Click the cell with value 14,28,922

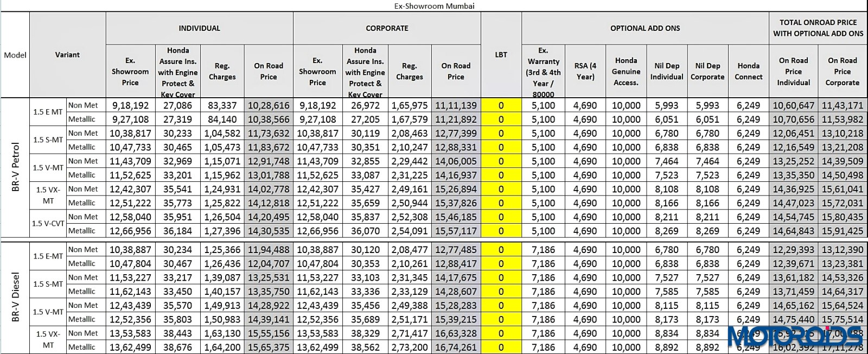(x=269, y=305)
